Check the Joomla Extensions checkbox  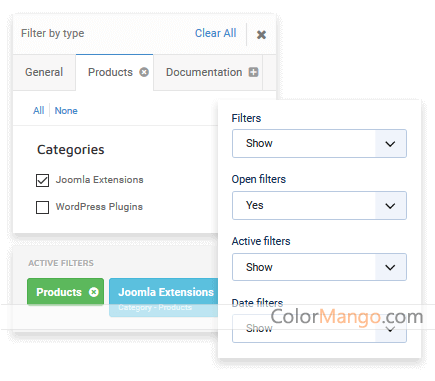click(42, 180)
